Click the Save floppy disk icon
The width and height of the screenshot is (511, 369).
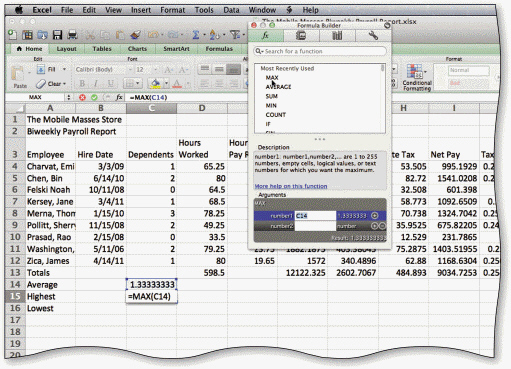point(57,35)
